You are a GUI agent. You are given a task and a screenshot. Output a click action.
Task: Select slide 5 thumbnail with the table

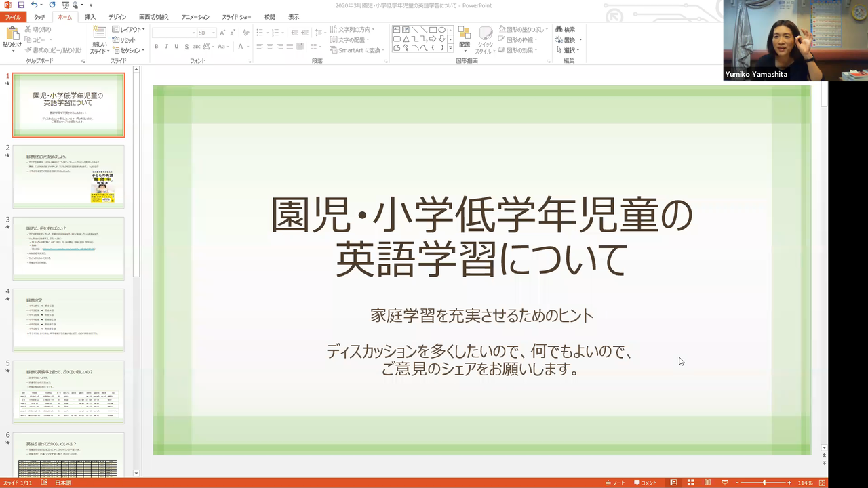[x=68, y=392]
